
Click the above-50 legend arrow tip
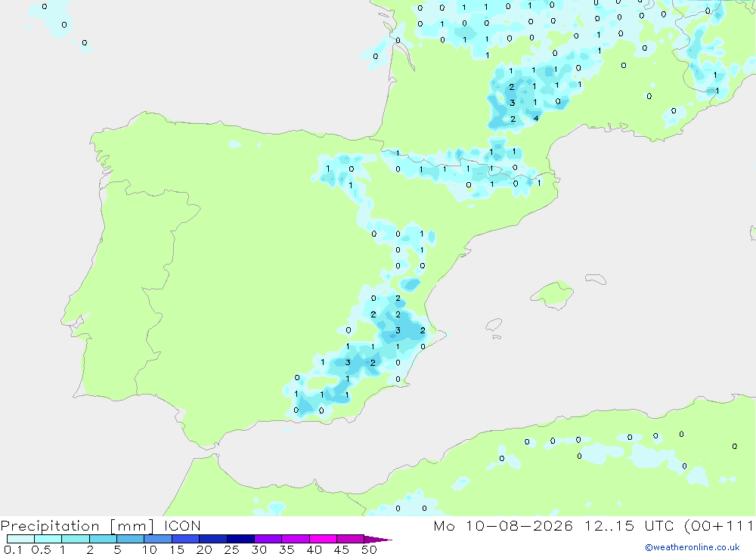pyautogui.click(x=379, y=540)
